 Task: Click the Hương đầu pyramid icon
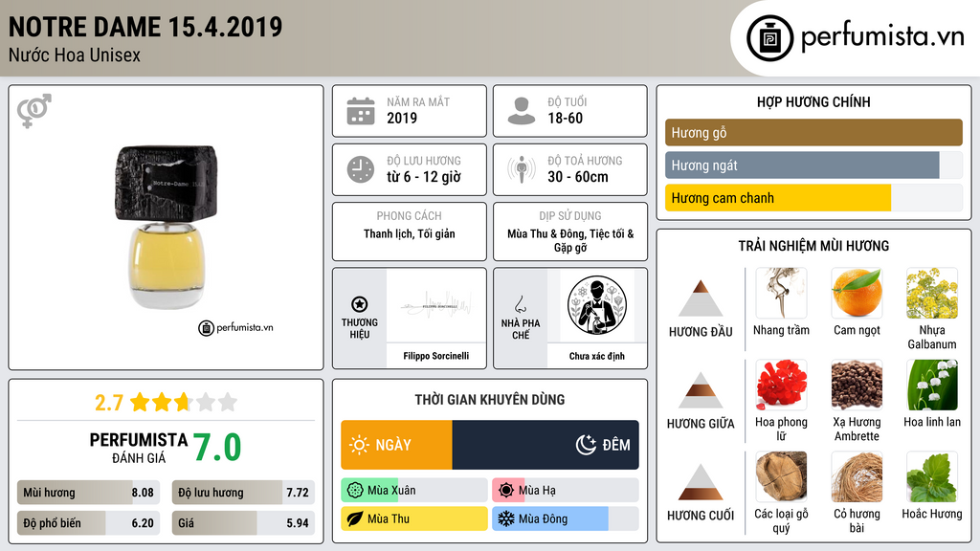[701, 298]
